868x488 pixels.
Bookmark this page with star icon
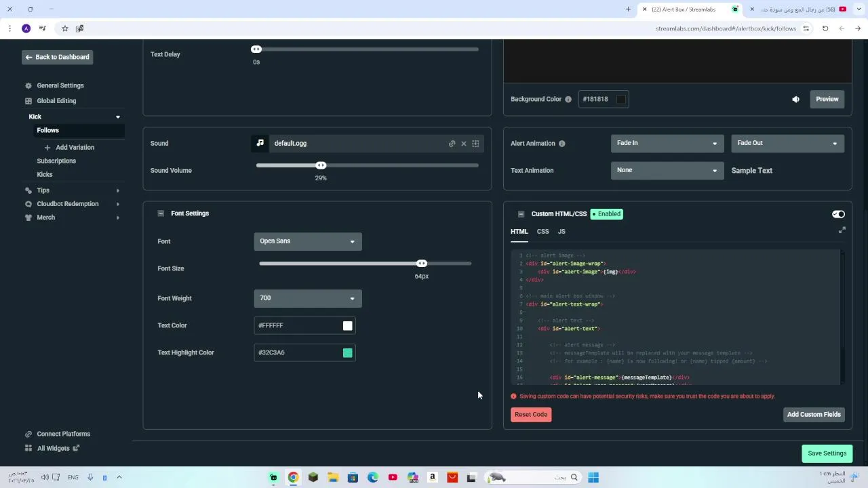[65, 28]
